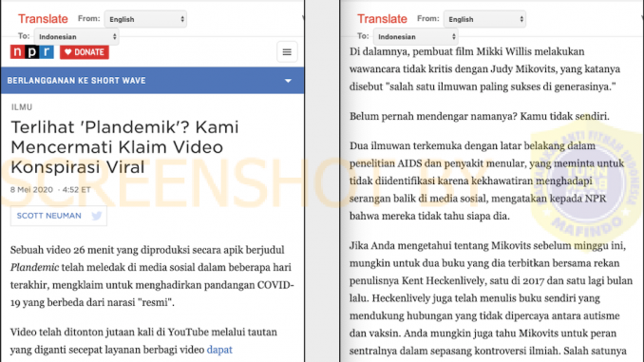Click headline 'Terlihat Plandemik?' title text
Image resolution: width=644 pixels, height=362 pixels.
(124, 147)
